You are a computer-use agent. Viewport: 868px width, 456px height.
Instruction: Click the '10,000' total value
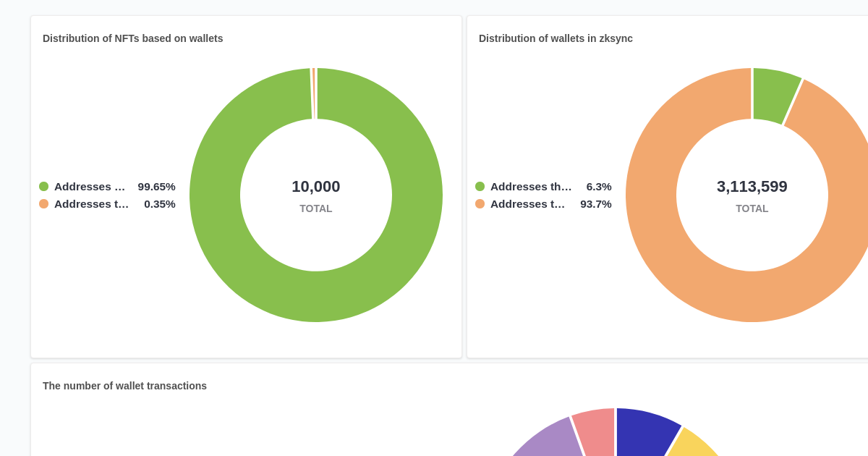pyautogui.click(x=315, y=187)
